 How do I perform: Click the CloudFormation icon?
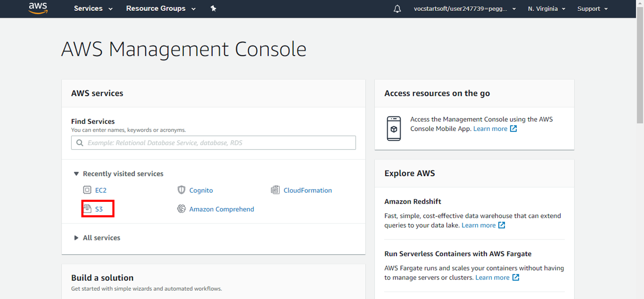click(275, 190)
